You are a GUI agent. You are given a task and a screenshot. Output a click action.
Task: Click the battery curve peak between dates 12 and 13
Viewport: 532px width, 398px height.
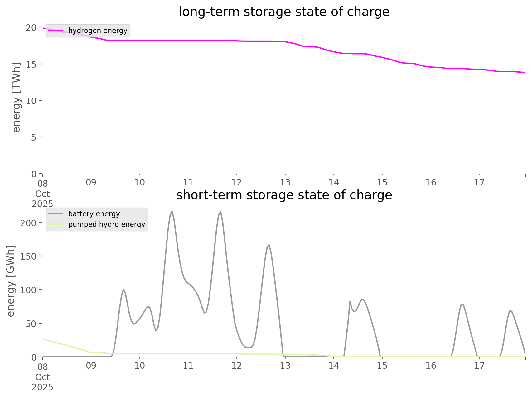coord(269,245)
